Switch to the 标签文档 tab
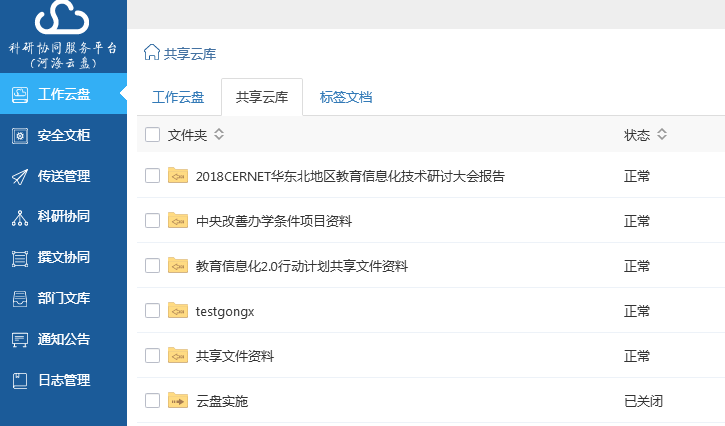 coord(346,98)
